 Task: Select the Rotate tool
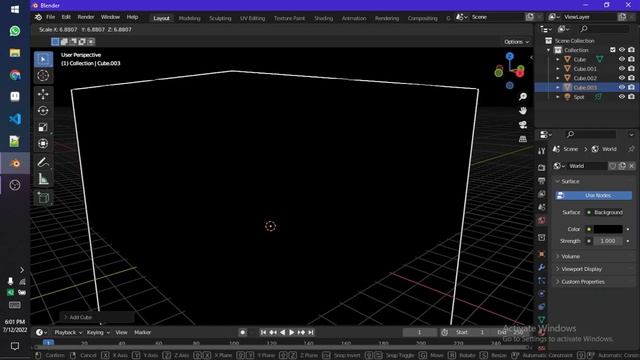coord(43,111)
